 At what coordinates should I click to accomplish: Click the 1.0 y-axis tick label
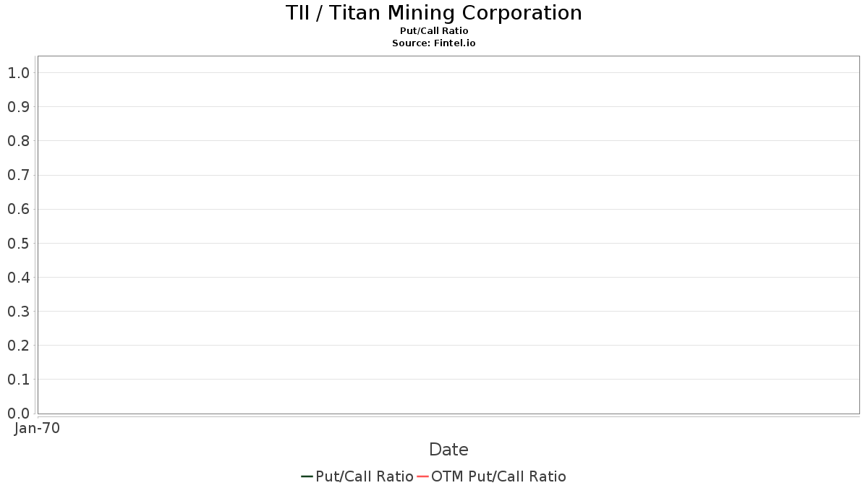(x=18, y=72)
